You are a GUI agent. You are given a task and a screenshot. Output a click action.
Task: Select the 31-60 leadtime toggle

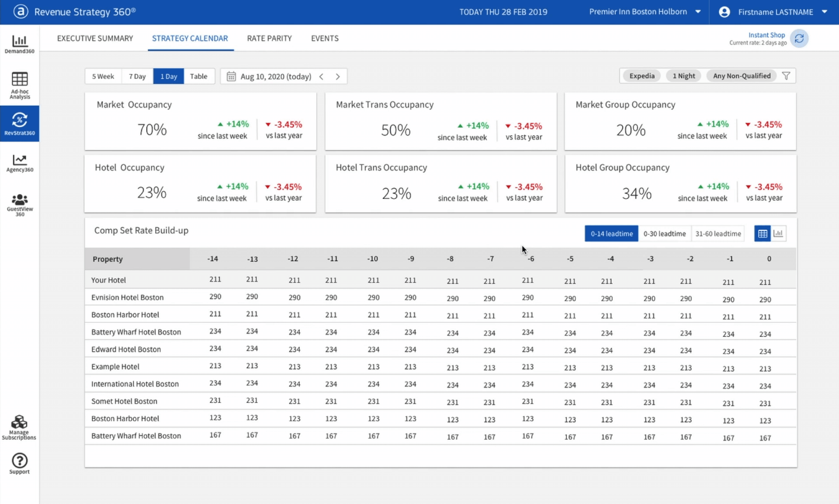pos(718,234)
